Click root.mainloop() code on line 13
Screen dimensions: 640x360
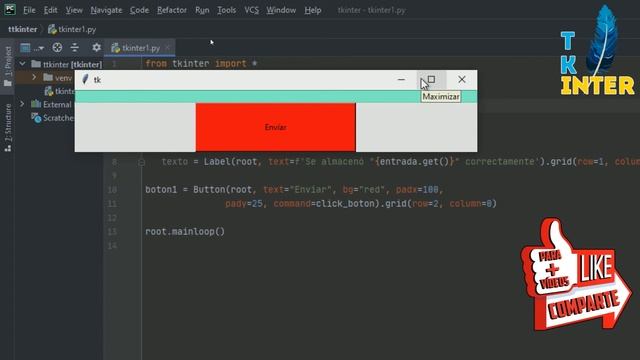click(185, 231)
